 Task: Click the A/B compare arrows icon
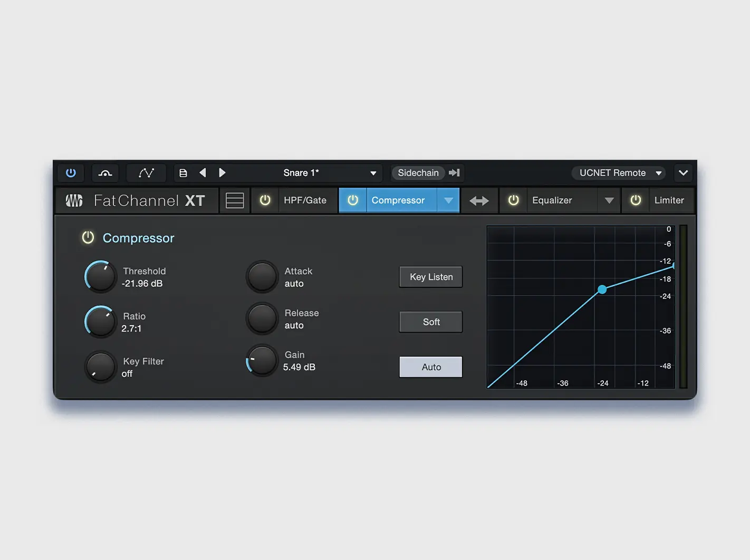point(479,200)
